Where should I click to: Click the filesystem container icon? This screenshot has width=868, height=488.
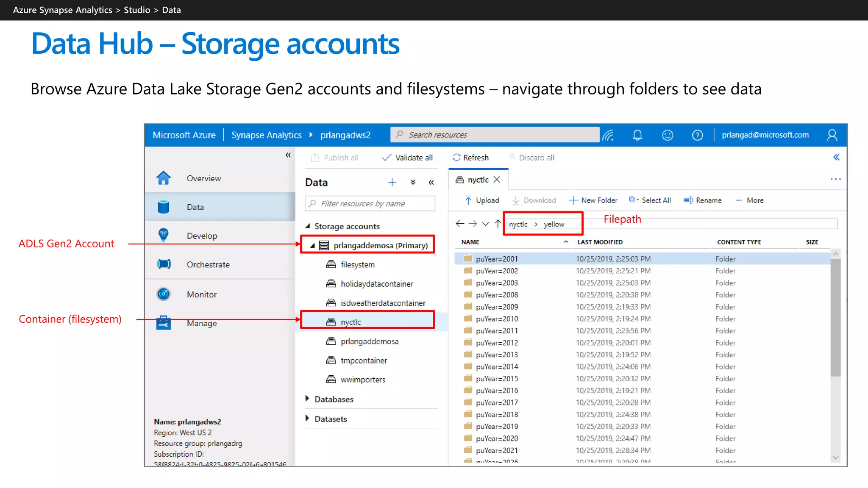(x=331, y=264)
